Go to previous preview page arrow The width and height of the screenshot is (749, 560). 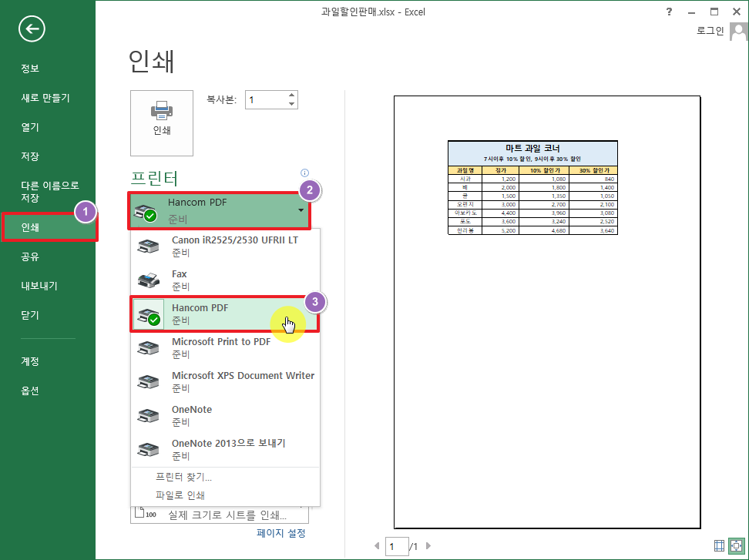pos(377,545)
